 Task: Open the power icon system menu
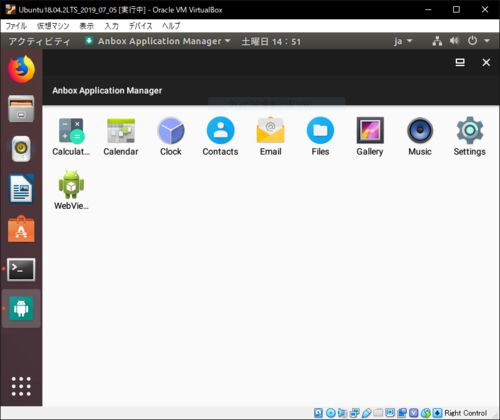click(472, 41)
